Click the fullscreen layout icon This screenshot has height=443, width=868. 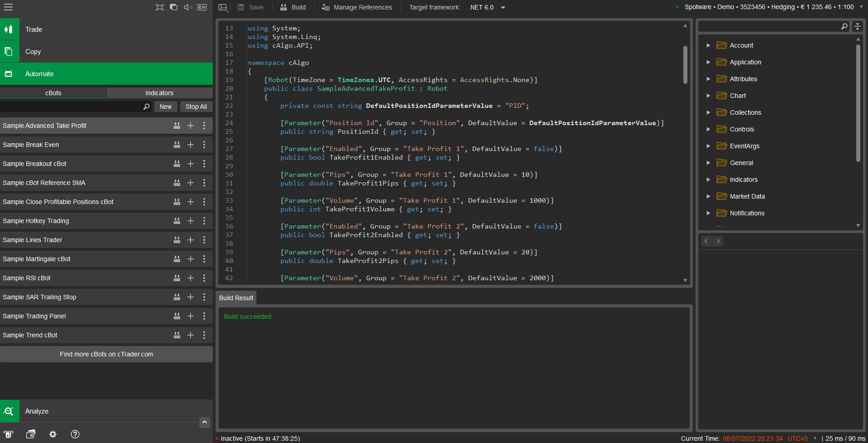160,7
